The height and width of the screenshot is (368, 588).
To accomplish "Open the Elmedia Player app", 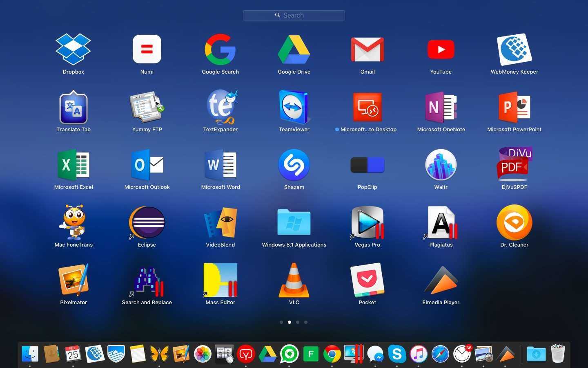I will click(441, 280).
